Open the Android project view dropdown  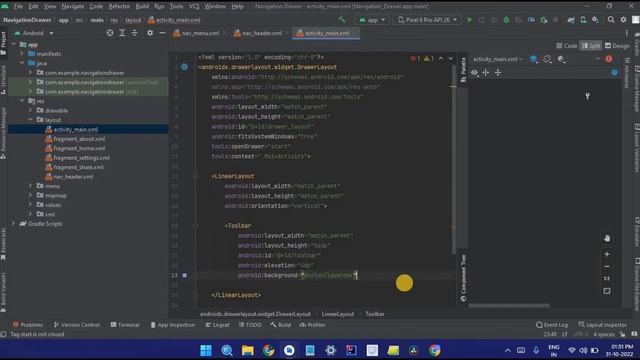(x=34, y=33)
